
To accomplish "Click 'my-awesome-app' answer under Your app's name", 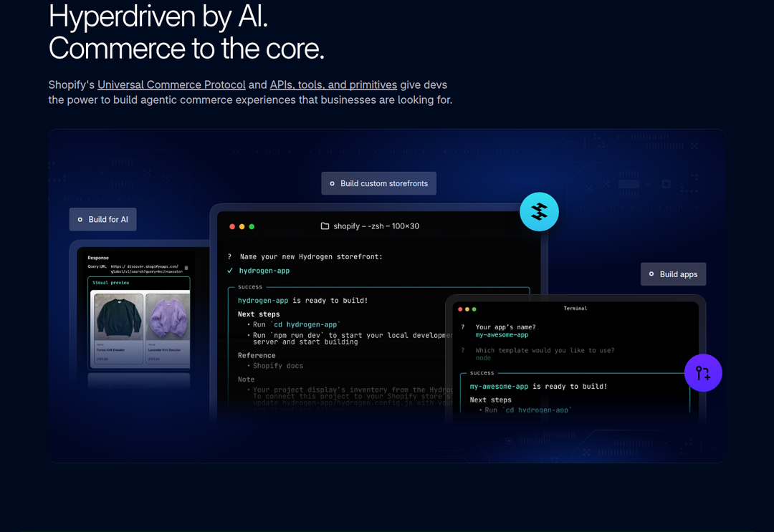I will [x=502, y=335].
